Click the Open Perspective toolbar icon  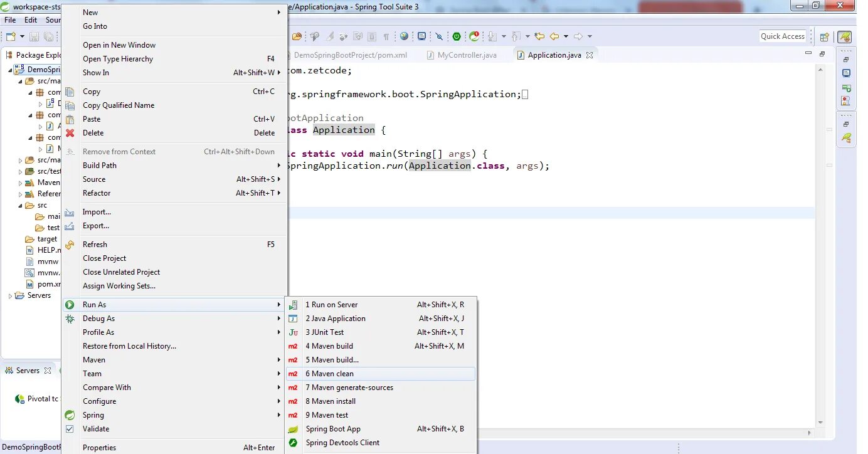point(825,37)
